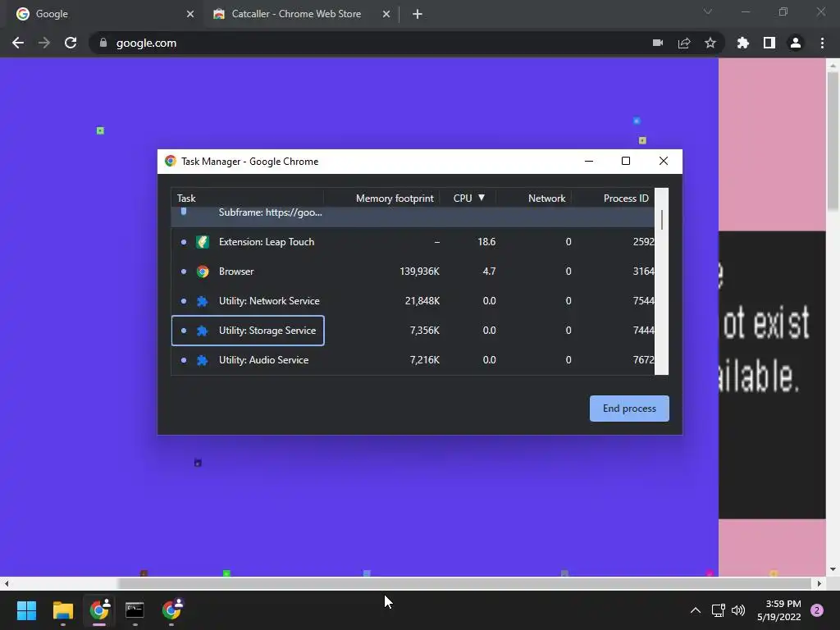Screen dimensions: 840x630
Task: Switch to the Google tab
Action: point(102,14)
